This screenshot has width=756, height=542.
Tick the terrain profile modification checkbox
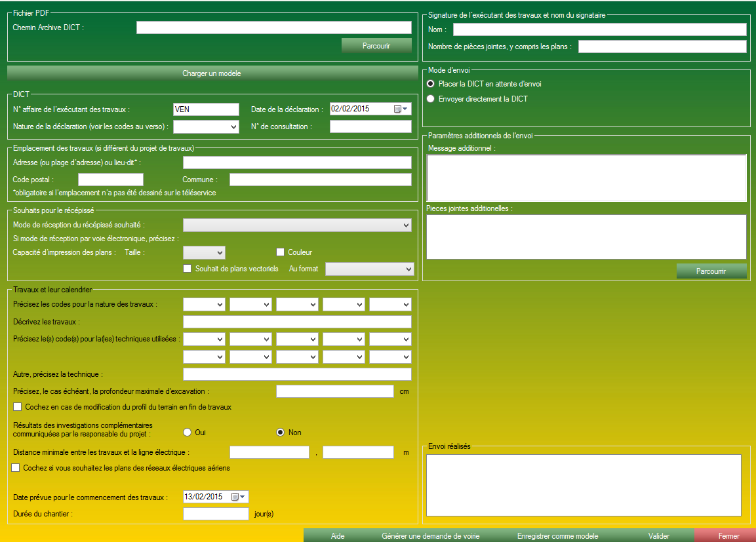click(18, 407)
